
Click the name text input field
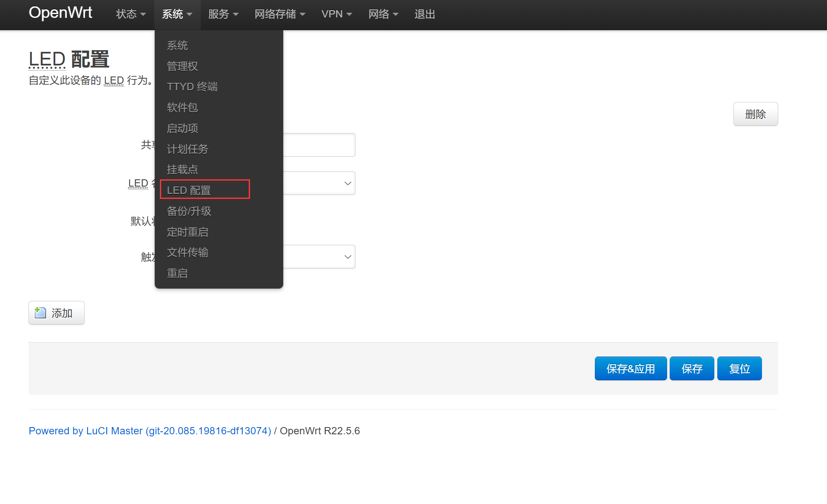coord(319,145)
